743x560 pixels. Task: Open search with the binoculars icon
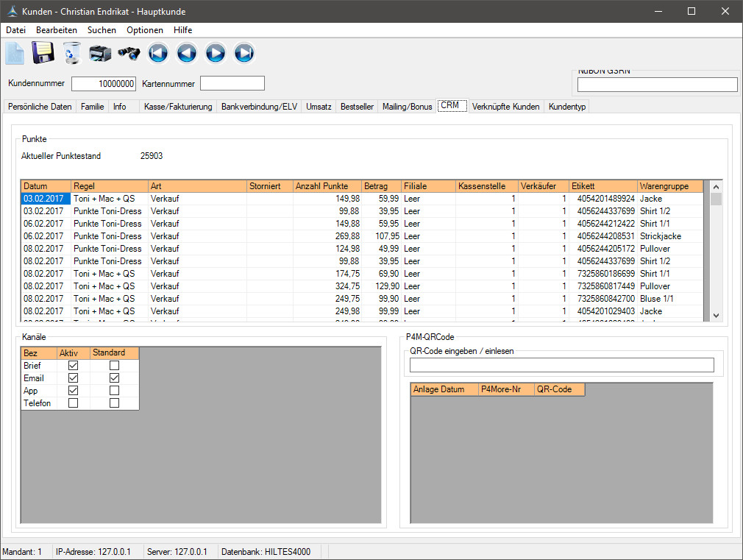click(x=129, y=53)
